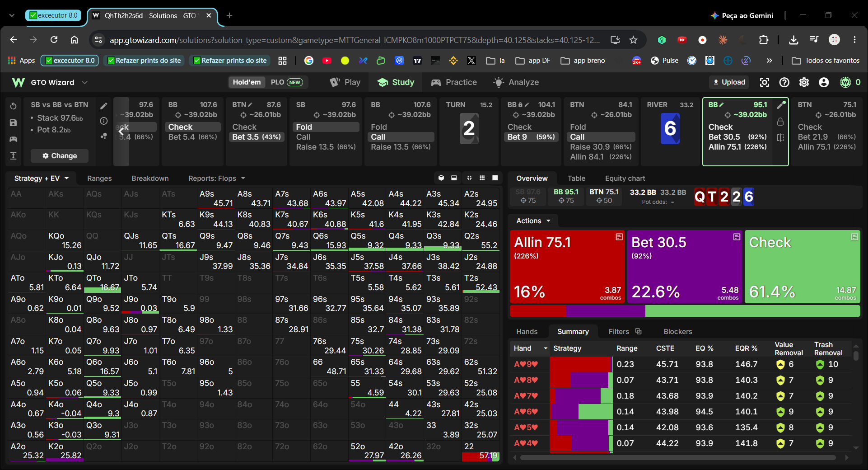Viewport: 868px width, 470px height.
Task: Click the three-dots nodes icon below info
Action: [x=103, y=136]
